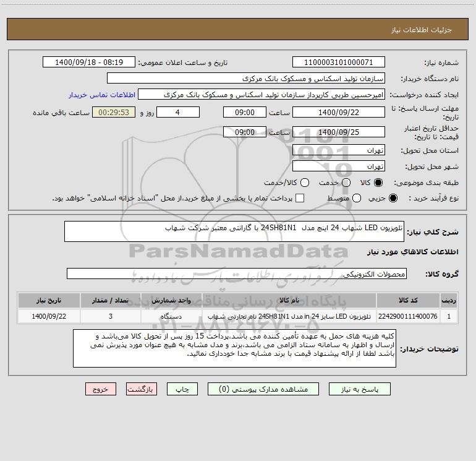Click the واحد شمارش column header
The image size is (476, 461).
click(x=171, y=300)
